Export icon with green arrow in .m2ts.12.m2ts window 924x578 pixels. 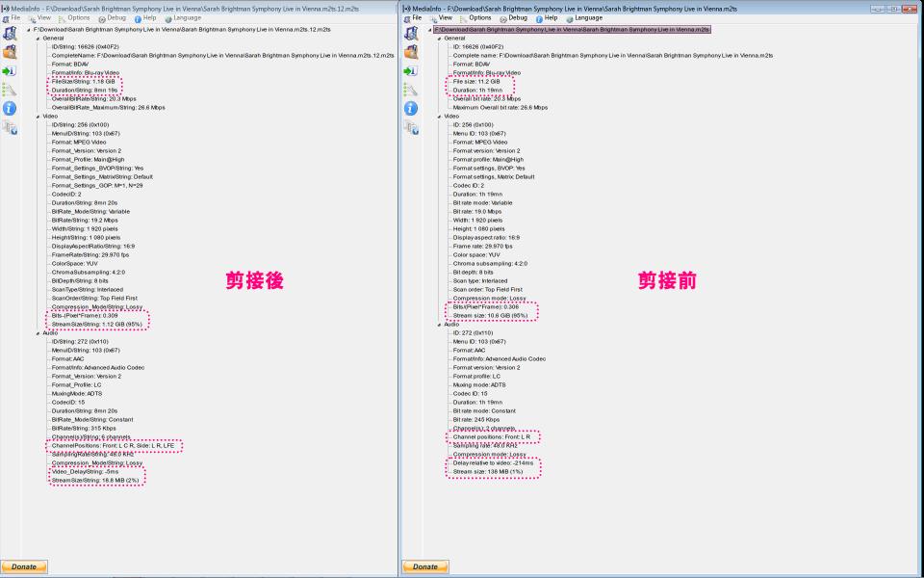tap(10, 70)
